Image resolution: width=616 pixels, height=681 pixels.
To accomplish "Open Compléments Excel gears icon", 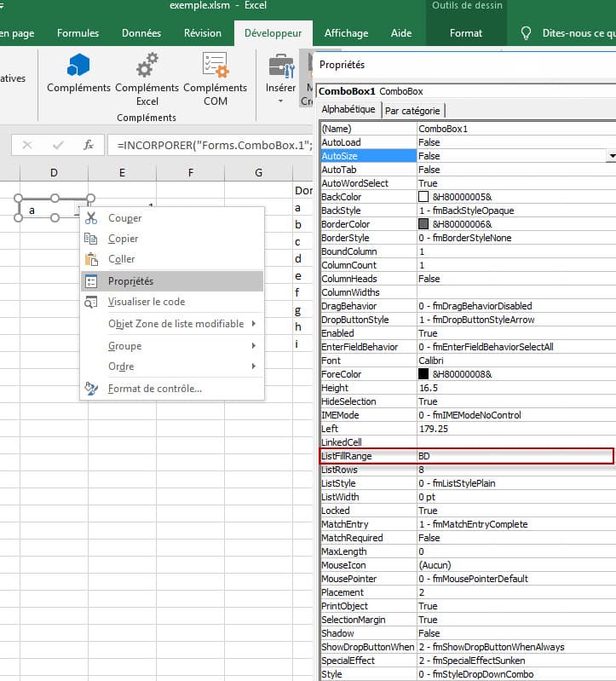I will (x=147, y=65).
